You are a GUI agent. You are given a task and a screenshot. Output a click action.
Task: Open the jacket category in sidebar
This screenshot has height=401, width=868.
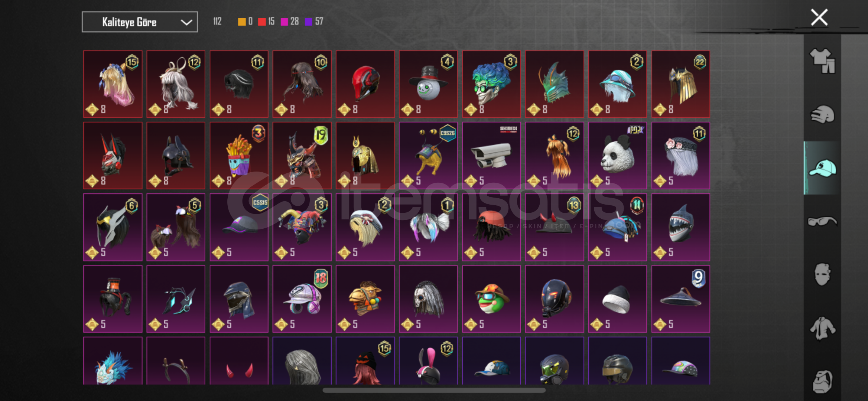pyautogui.click(x=822, y=328)
